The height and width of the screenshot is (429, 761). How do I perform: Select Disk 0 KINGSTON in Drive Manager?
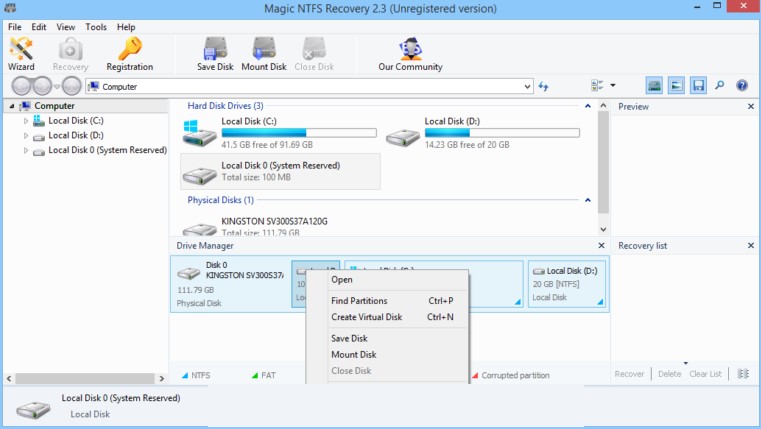231,284
